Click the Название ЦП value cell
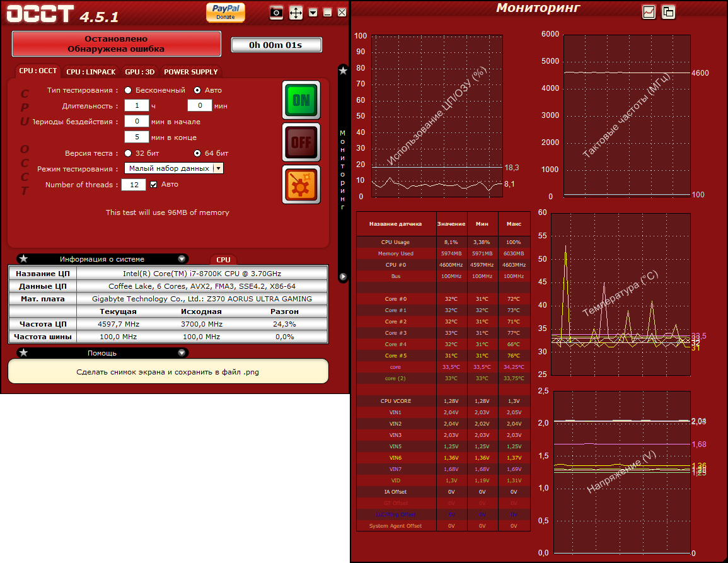Viewport: 728px width, 563px height. tap(202, 274)
